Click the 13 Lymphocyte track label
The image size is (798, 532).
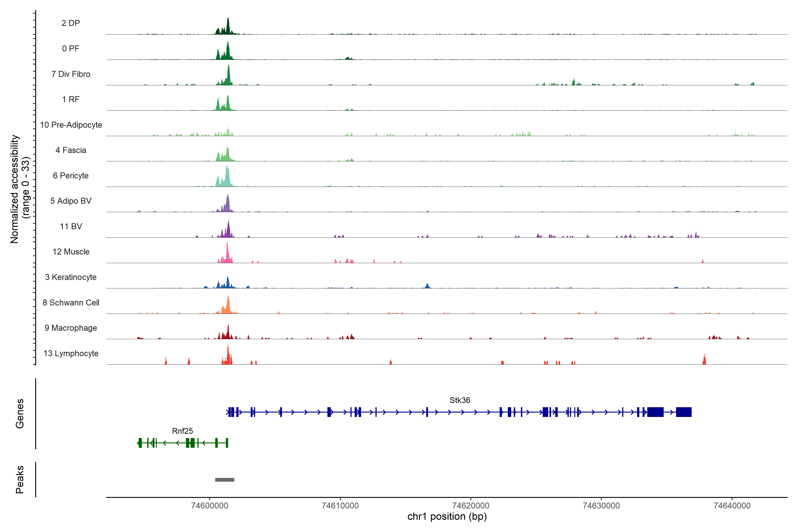coord(71,353)
